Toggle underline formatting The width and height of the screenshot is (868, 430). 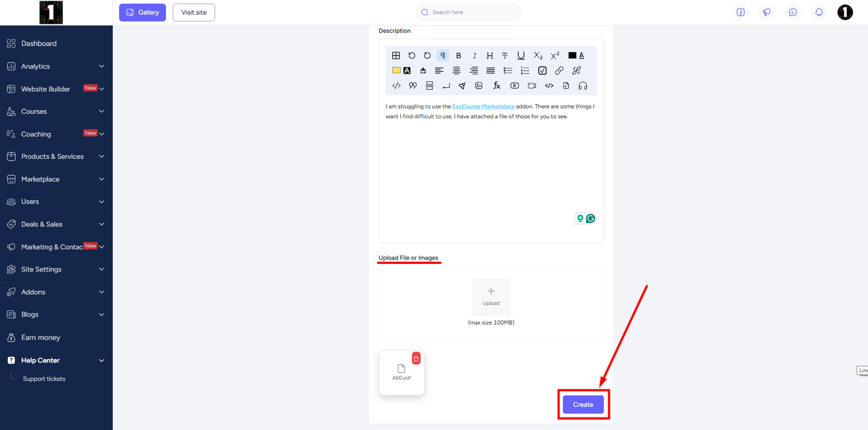pyautogui.click(x=521, y=55)
